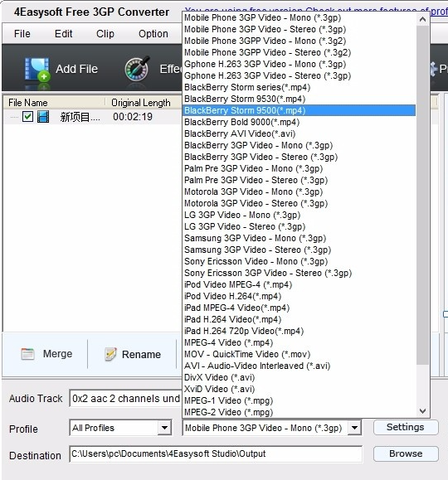Select Samsung 3GP Video - Mono
This screenshot has height=480, width=448.
pos(299,239)
